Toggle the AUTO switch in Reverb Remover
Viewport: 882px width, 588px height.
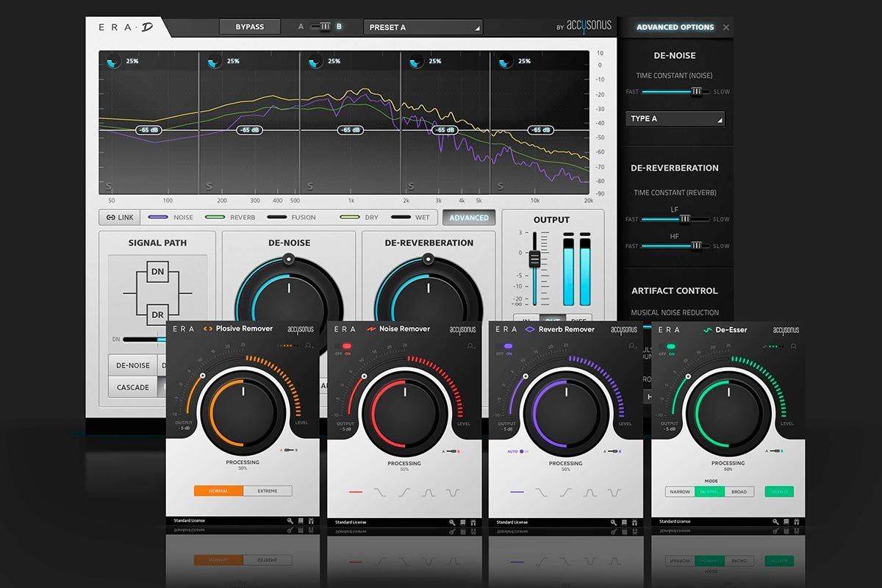[x=525, y=451]
